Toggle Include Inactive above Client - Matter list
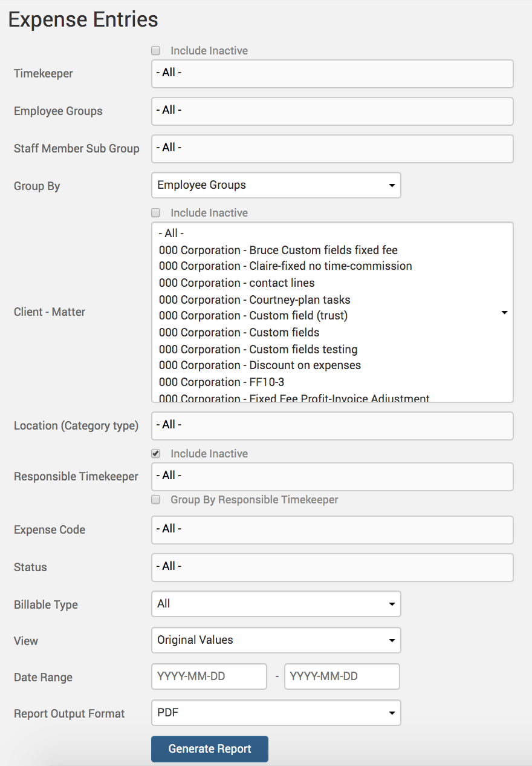This screenshot has height=766, width=532. pyautogui.click(x=156, y=213)
